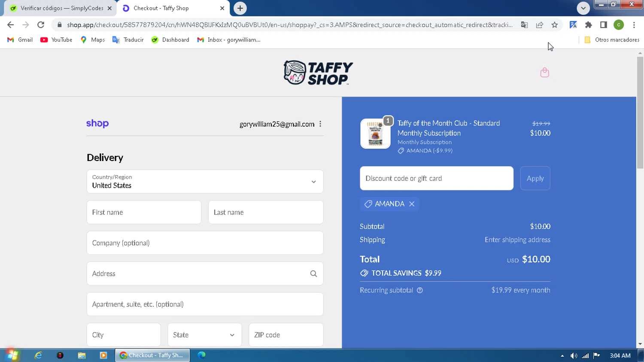
Task: Expand the Country/Region dropdown
Action: (x=205, y=182)
